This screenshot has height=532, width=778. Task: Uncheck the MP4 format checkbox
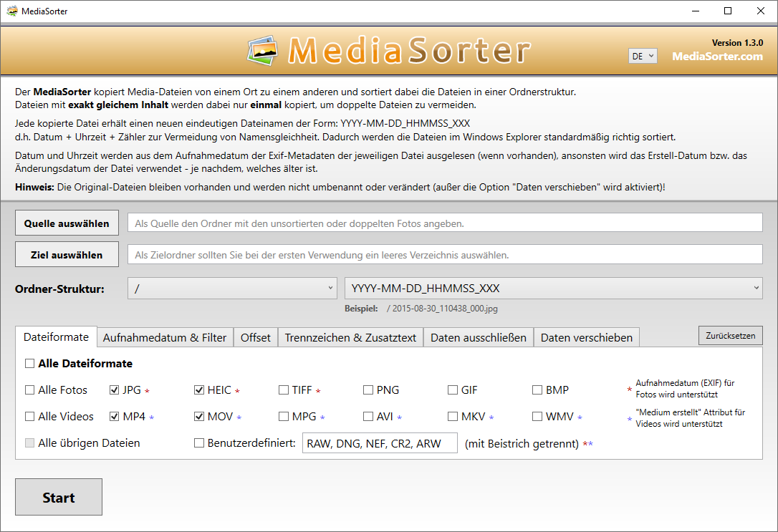point(114,417)
